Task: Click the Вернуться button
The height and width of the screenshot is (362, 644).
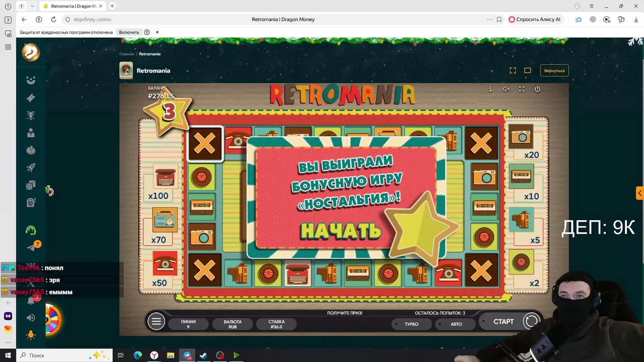Action: pos(554,70)
